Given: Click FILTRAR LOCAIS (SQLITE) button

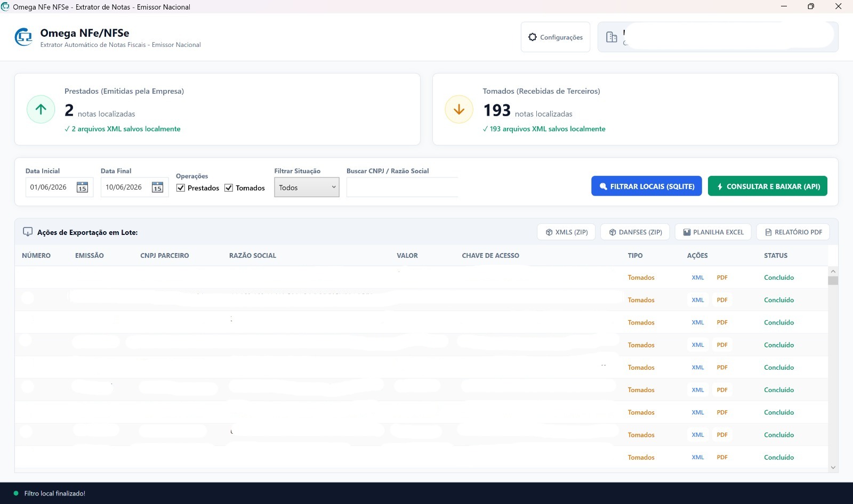Looking at the screenshot, I should point(647,186).
